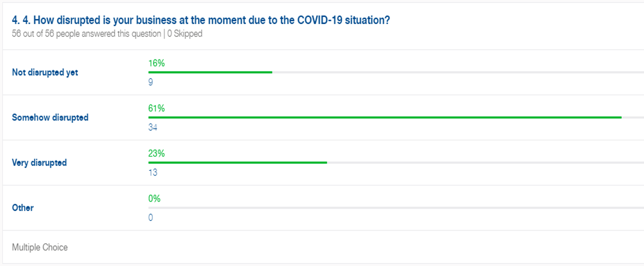Click the question title about COVID-19 disruption
The height and width of the screenshot is (266, 644).
click(201, 21)
